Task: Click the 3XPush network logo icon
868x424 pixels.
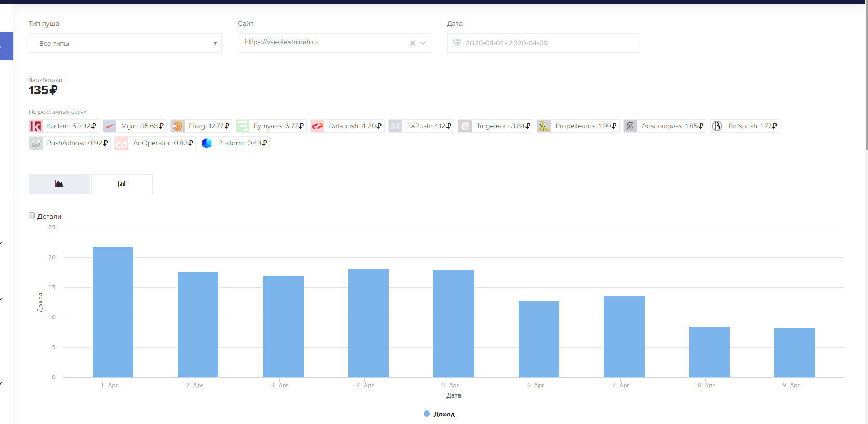Action: click(x=396, y=126)
